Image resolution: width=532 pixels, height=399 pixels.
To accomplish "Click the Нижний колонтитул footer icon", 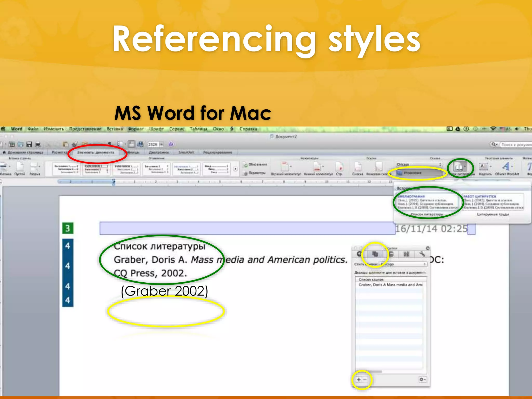I will [317, 166].
